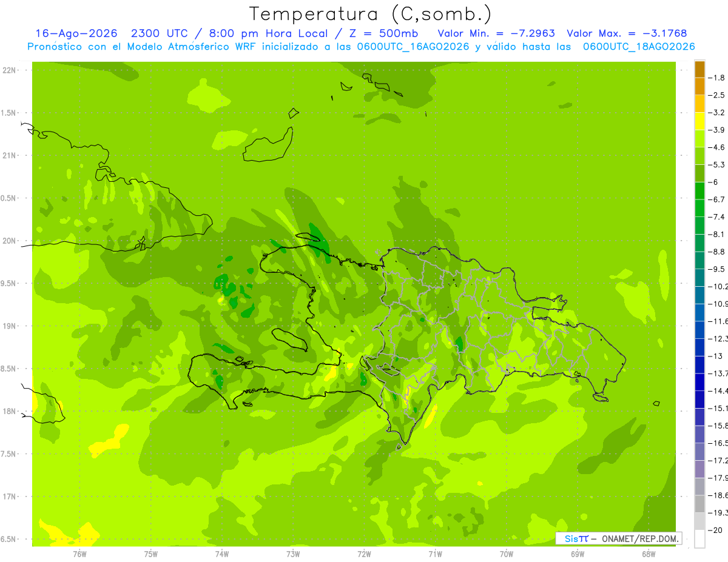Viewport: 728px width, 562px height.
Task: Click the 'Z = 500mb' level label
Action: pos(384,33)
